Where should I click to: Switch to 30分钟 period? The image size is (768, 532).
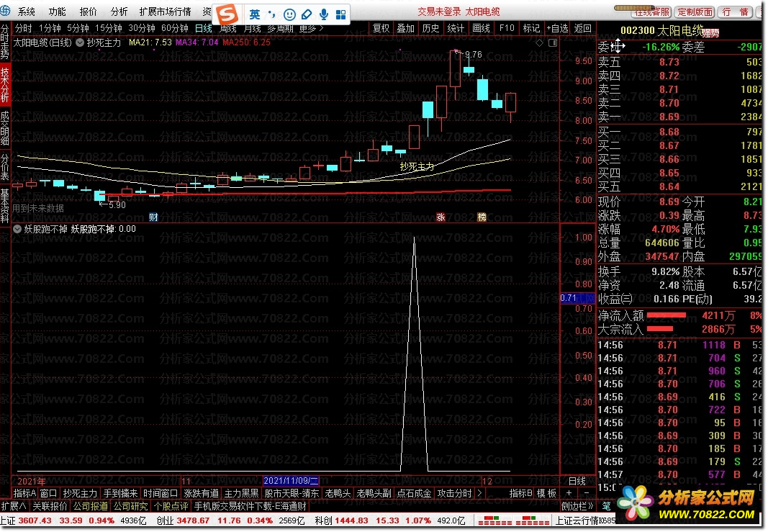tap(142, 28)
